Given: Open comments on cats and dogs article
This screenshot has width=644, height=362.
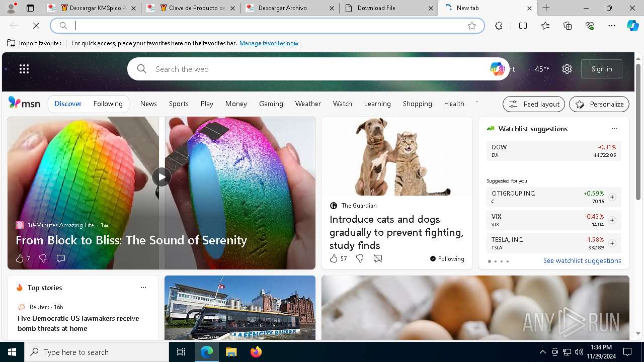Looking at the screenshot, I should (x=378, y=258).
